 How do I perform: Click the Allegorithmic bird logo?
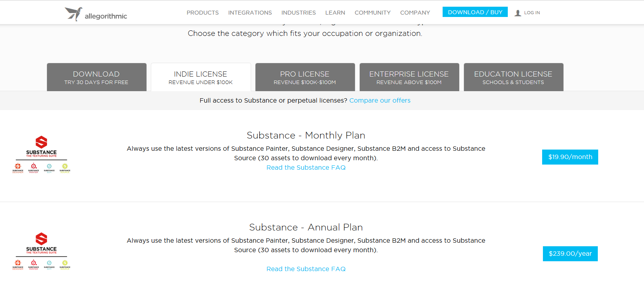pyautogui.click(x=74, y=14)
